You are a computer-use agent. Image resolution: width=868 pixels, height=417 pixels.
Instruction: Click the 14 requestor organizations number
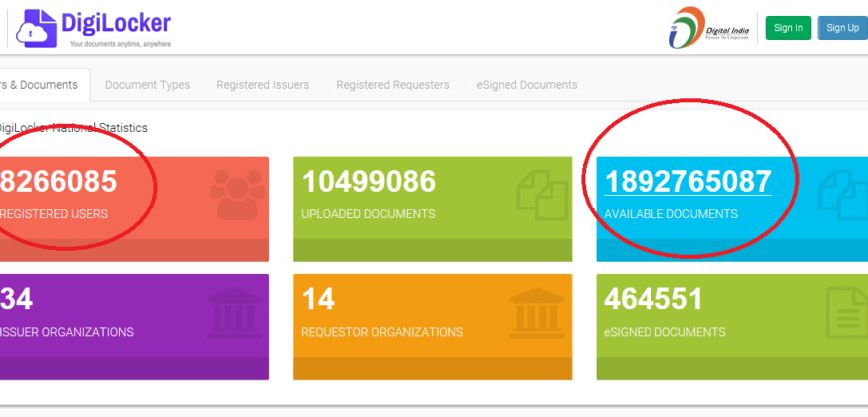pyautogui.click(x=318, y=299)
